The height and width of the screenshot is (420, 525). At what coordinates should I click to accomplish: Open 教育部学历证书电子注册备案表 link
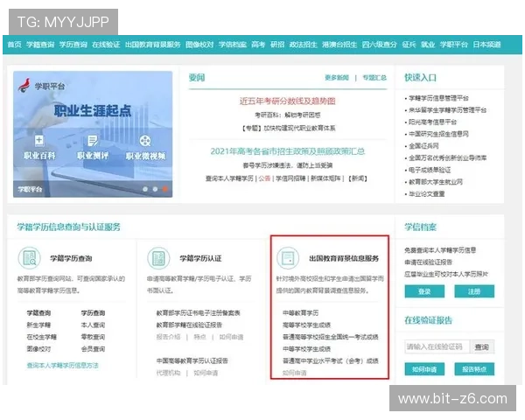tap(199, 313)
